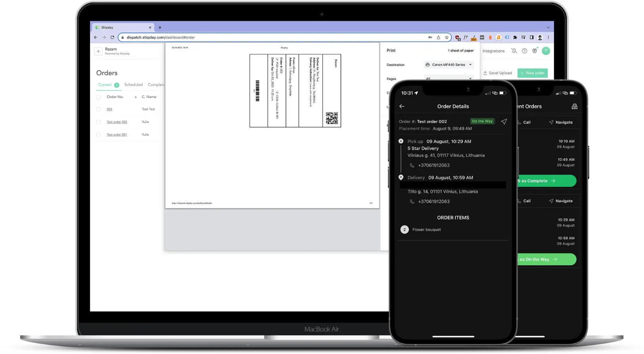Switch to the Completed orders tab
644x354 pixels.
tap(156, 85)
